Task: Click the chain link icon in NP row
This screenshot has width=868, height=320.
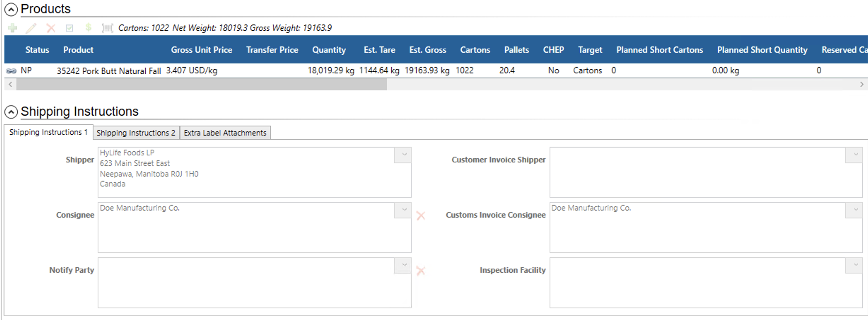Action: pyautogui.click(x=11, y=71)
